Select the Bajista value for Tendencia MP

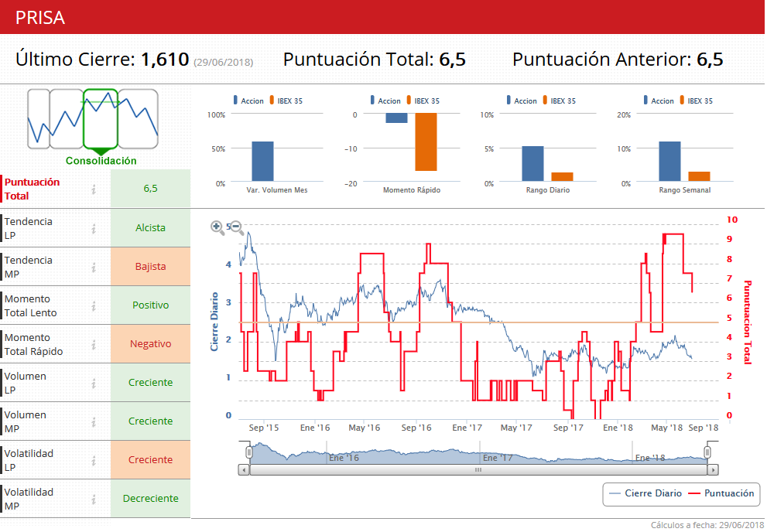[x=150, y=267]
